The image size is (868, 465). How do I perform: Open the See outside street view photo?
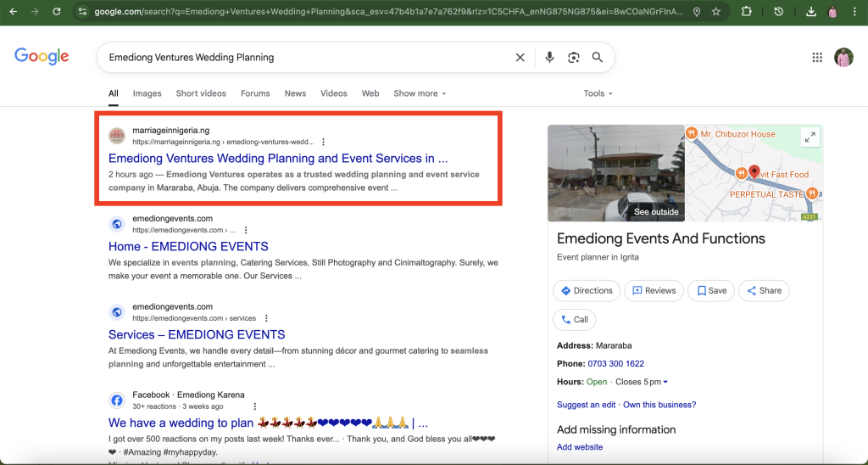pos(615,173)
